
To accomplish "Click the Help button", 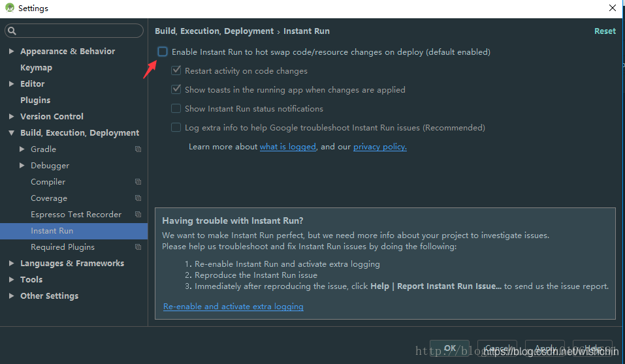I will pos(592,348).
